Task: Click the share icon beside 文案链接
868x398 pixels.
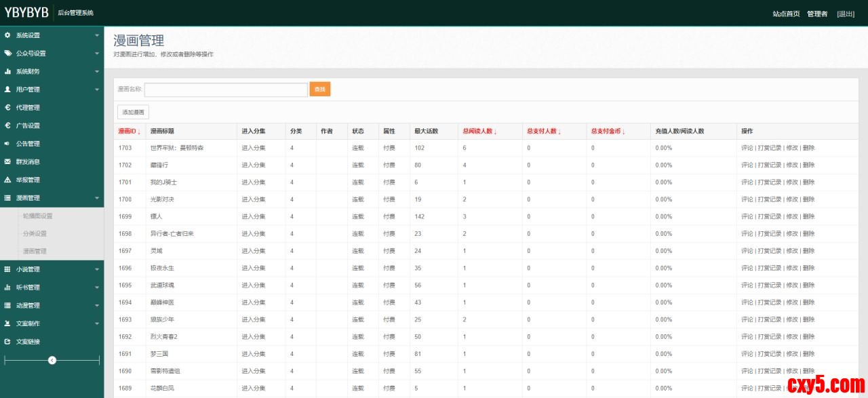Action: [7, 342]
